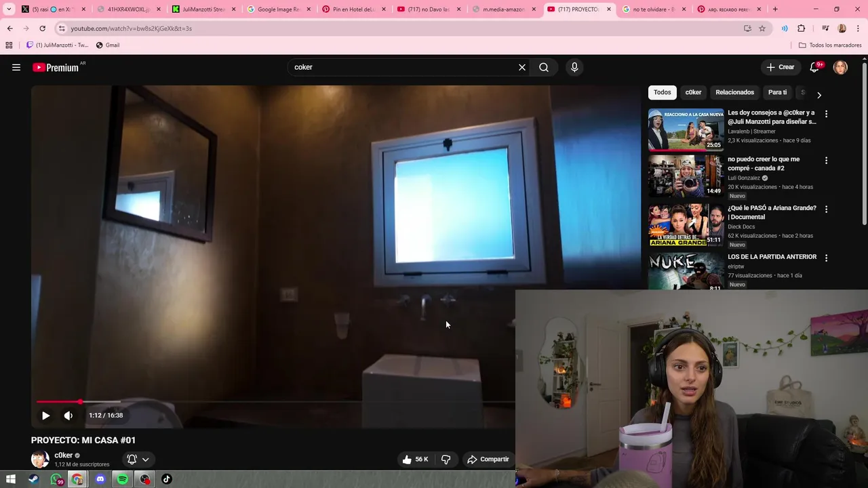This screenshot has height=488, width=868.
Task: Reload the page in browser
Action: (42, 28)
